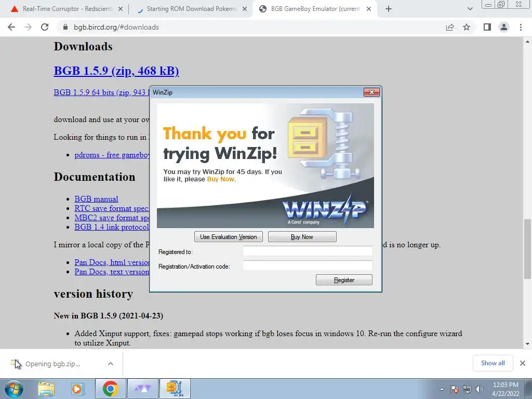Image resolution: width=532 pixels, height=399 pixels.
Task: Close the BGB GameBoy Emulator tab
Action: click(x=369, y=9)
